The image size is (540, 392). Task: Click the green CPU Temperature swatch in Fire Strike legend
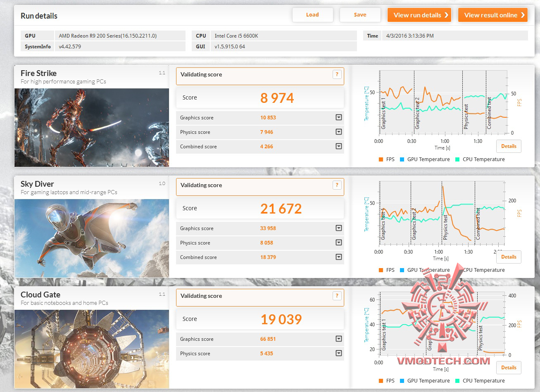tap(457, 159)
